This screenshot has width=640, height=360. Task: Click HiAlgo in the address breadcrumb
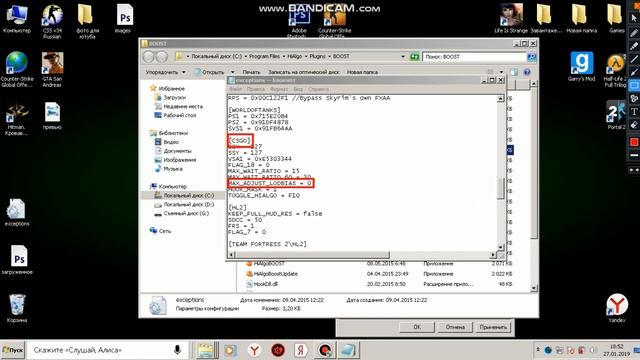(294, 56)
